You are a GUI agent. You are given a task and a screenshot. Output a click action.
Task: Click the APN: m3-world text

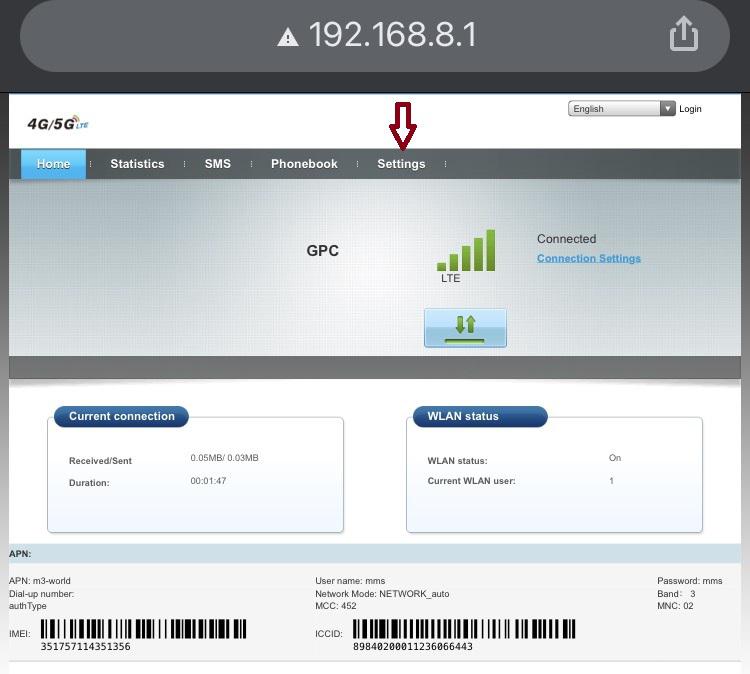[x=40, y=581]
